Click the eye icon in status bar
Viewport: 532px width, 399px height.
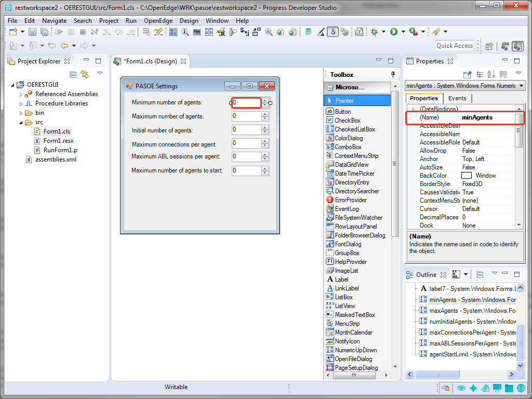pos(461,388)
